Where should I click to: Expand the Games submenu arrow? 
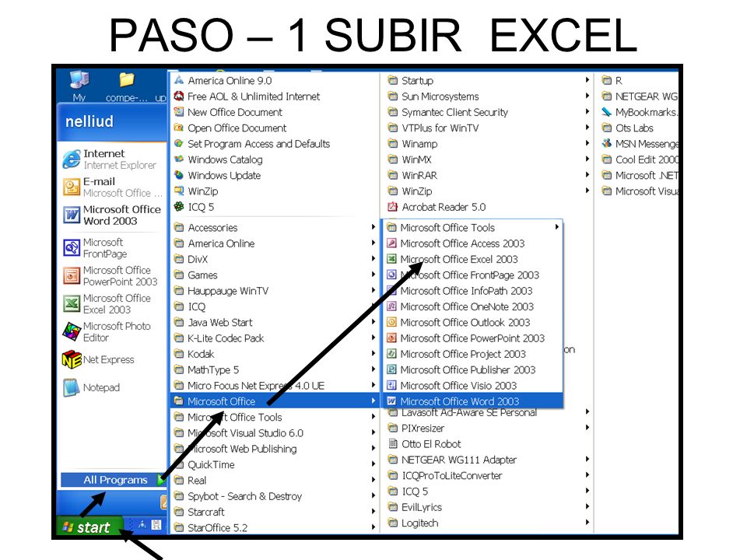pos(373,275)
